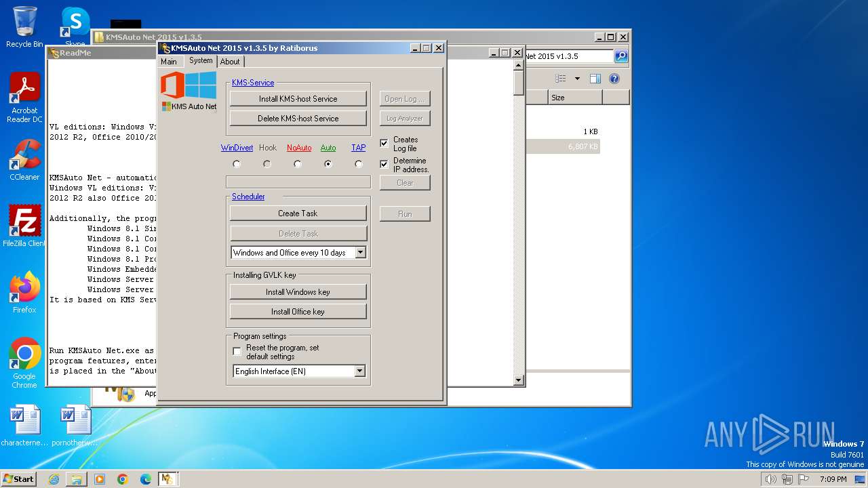The width and height of the screenshot is (868, 488).
Task: Toggle the Explorer preview pane icon
Action: [x=595, y=79]
